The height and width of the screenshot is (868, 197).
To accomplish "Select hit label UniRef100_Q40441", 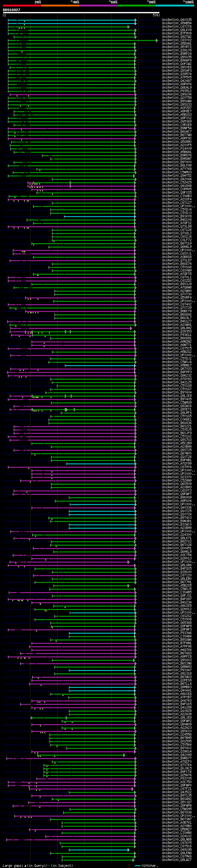I will (x=177, y=690).
